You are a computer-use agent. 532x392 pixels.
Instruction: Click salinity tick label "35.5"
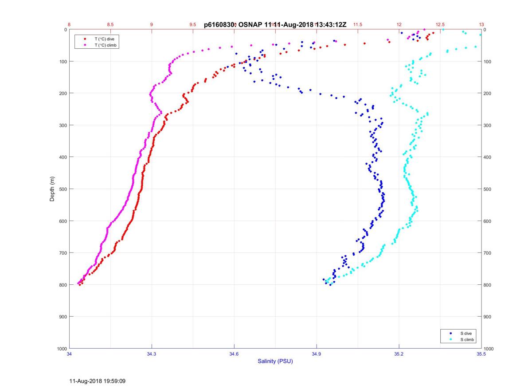point(481,354)
